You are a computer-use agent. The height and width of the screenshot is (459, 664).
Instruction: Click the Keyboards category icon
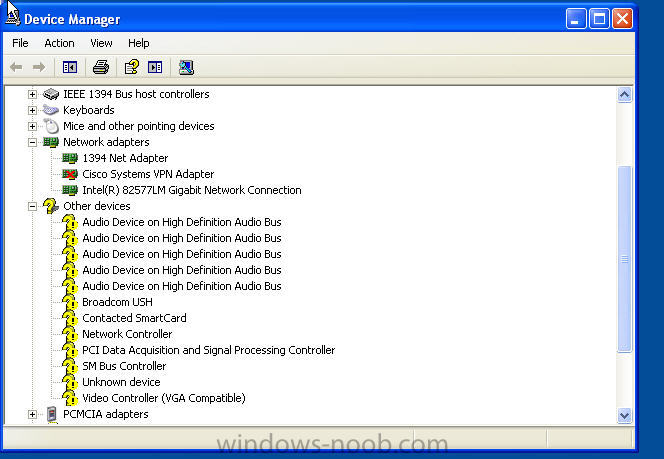coord(51,110)
